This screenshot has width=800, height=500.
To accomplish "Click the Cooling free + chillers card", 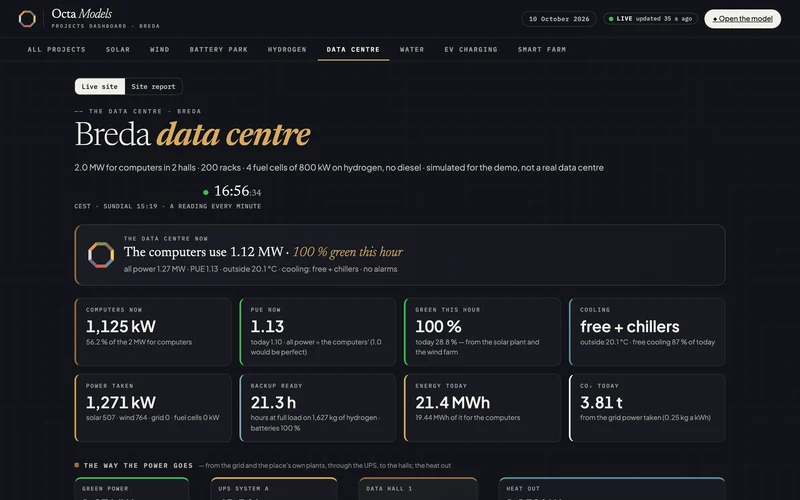I will tap(647, 332).
